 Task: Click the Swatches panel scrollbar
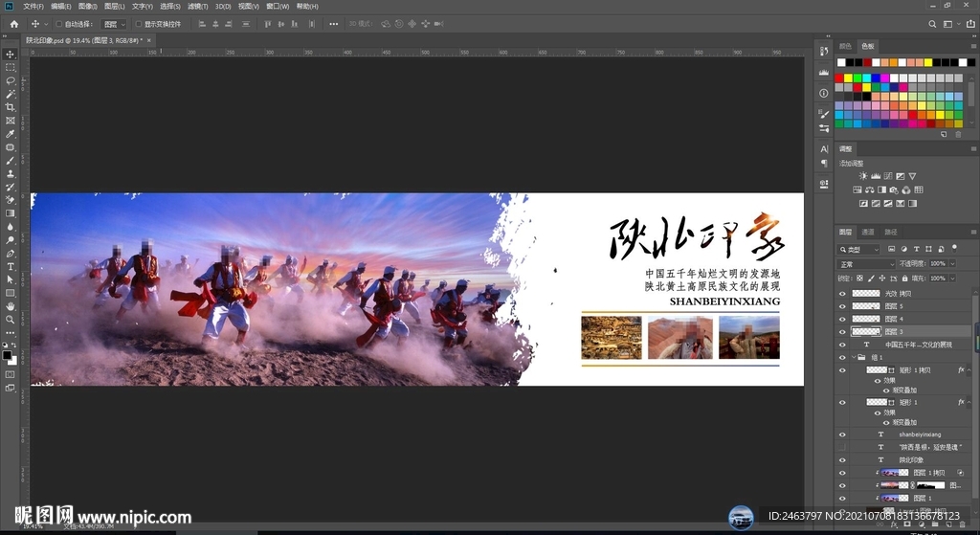point(970,94)
